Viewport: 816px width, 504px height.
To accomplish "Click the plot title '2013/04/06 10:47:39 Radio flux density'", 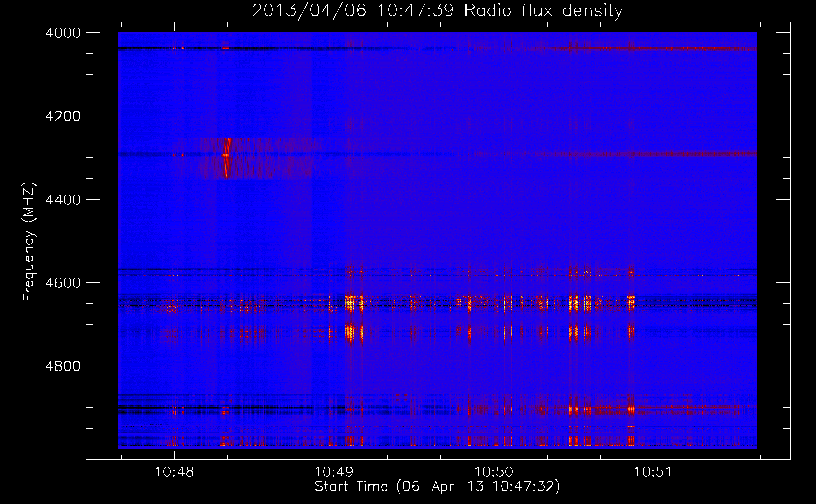I will click(437, 10).
